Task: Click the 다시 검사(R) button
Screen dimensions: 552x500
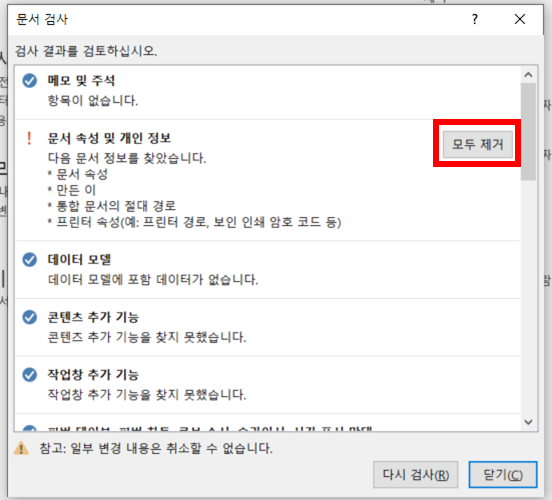Action: click(415, 474)
